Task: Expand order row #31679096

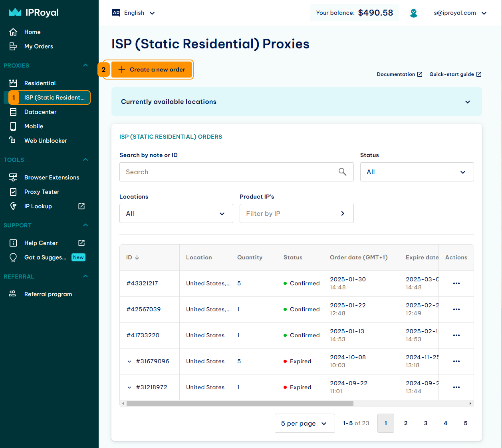Action: (129, 361)
